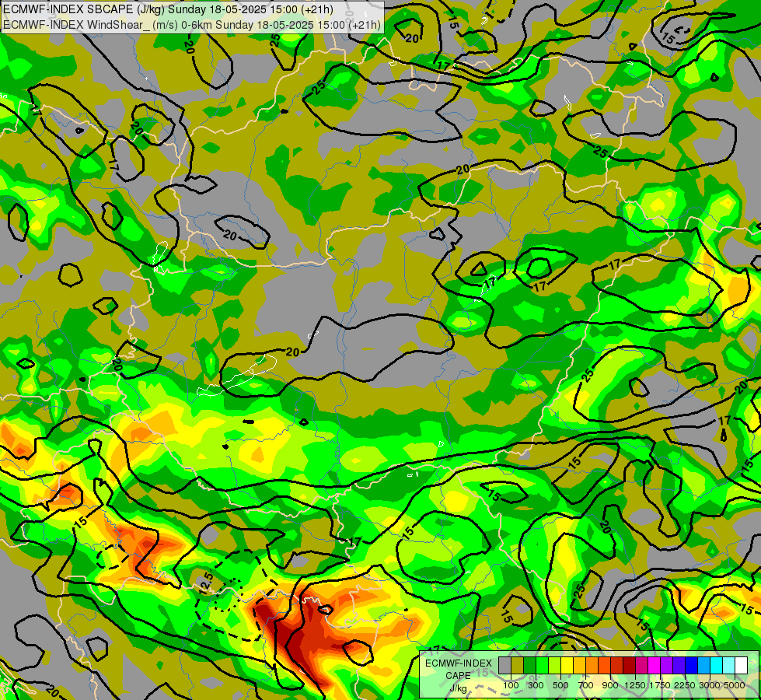This screenshot has width=761, height=700.
Task: Select the pure yellow legend swatch
Action: [567, 666]
